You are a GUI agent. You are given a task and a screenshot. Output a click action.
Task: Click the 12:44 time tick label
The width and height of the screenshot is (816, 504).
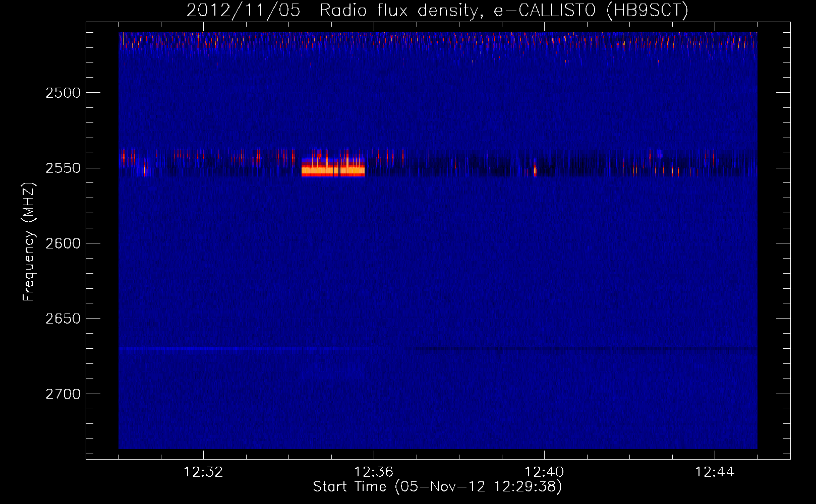tap(715, 472)
